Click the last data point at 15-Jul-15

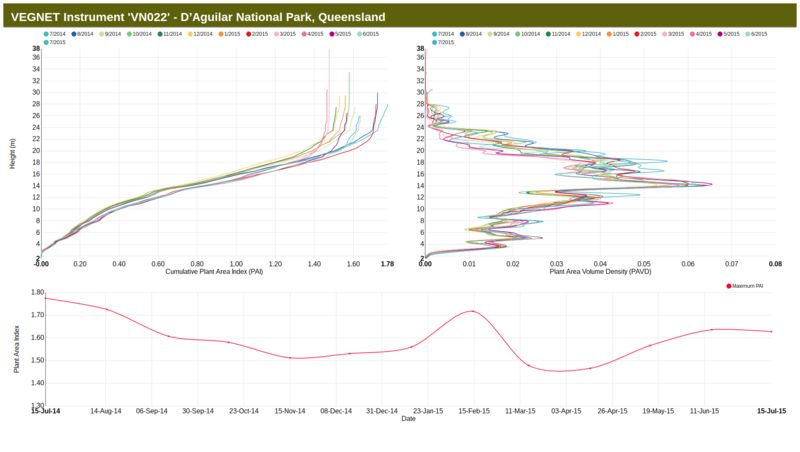tap(771, 331)
